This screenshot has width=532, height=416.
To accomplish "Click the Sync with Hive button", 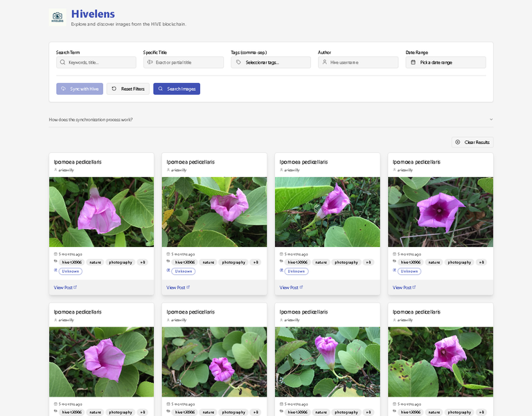I will pos(80,89).
